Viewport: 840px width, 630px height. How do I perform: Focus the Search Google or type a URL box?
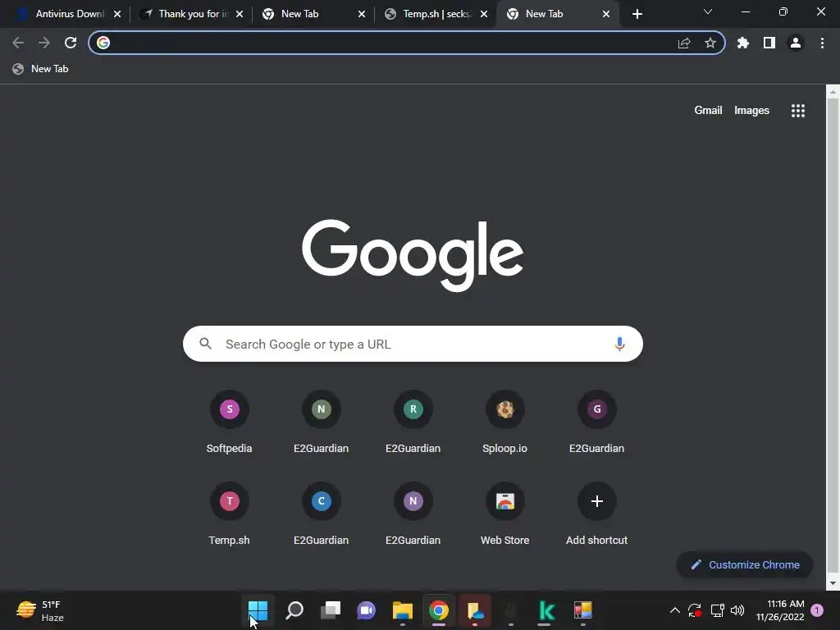coord(413,344)
